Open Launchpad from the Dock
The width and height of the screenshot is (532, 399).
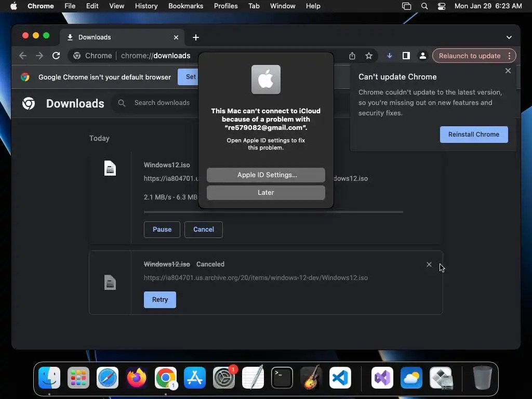coord(78,378)
